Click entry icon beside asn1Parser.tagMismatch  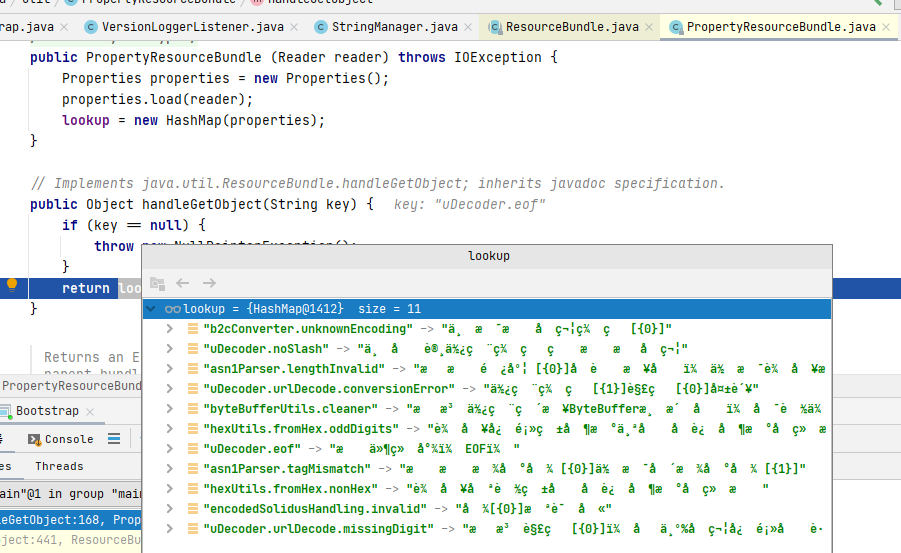pos(193,468)
